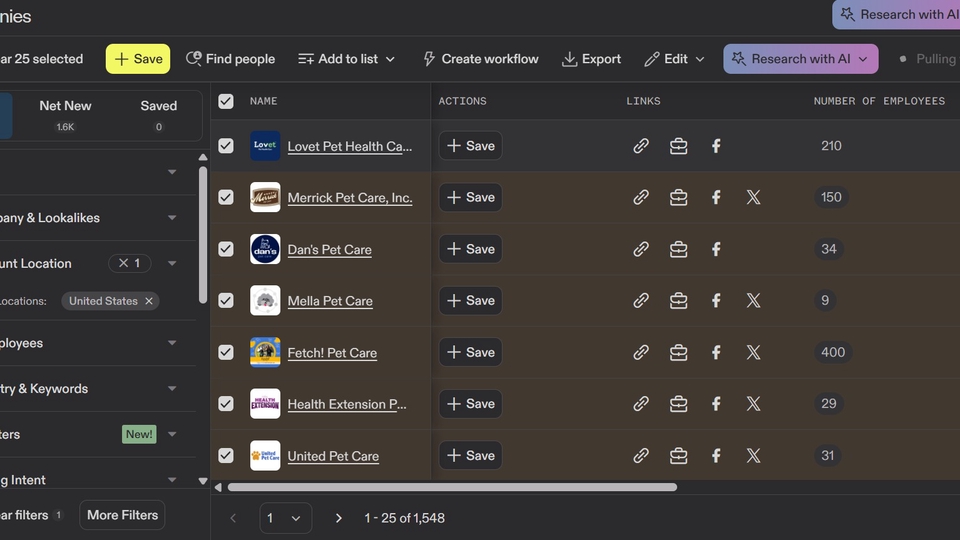
Task: Open Facebook page for Health Extension row
Action: (x=716, y=404)
